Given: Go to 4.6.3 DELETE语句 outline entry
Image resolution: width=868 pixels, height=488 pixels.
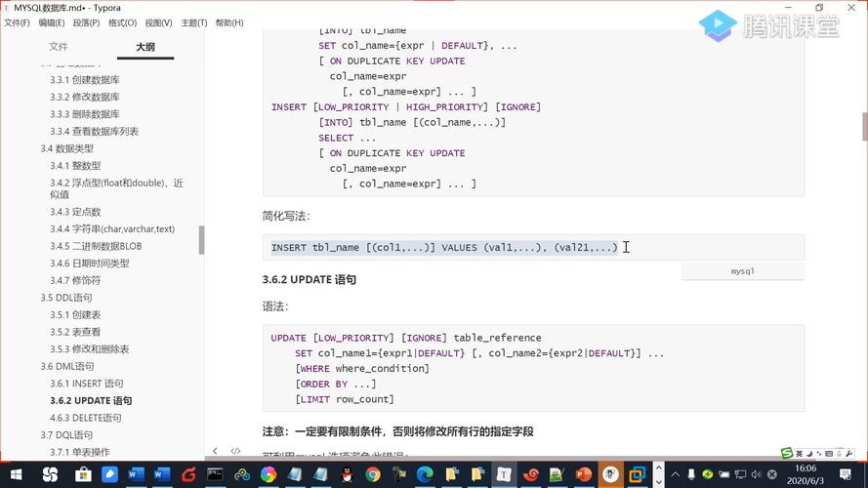Looking at the screenshot, I should (x=86, y=417).
